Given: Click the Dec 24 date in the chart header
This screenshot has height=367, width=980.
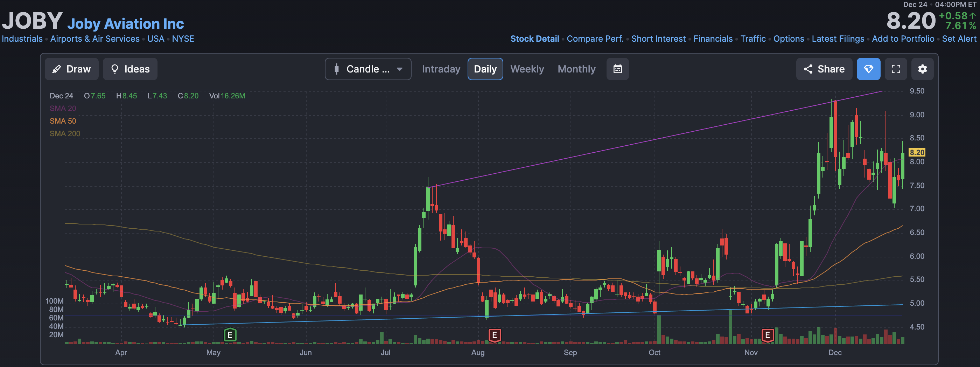Looking at the screenshot, I should (61, 96).
